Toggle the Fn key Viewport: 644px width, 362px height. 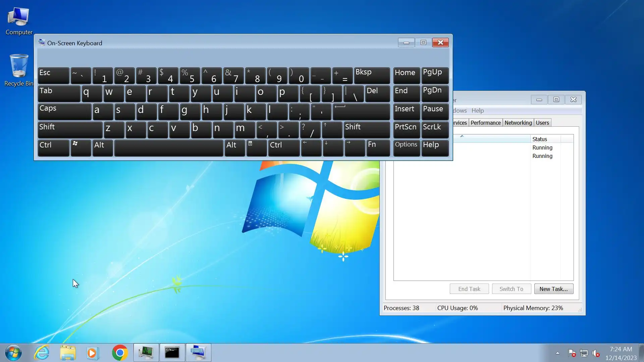(378, 148)
